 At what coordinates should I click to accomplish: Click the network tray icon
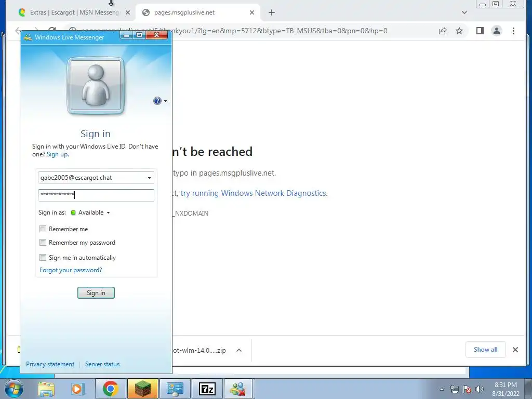[454, 389]
